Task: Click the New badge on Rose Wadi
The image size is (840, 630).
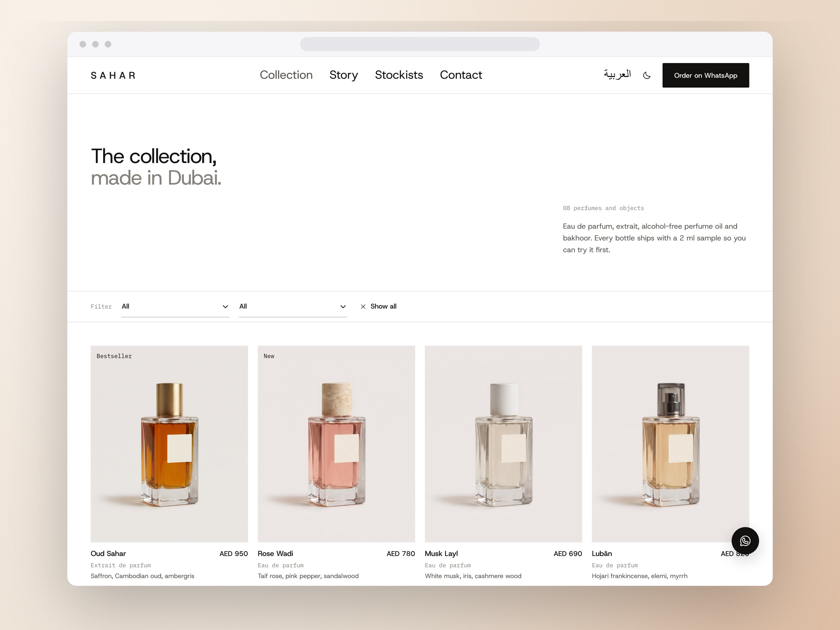Action: point(269,356)
